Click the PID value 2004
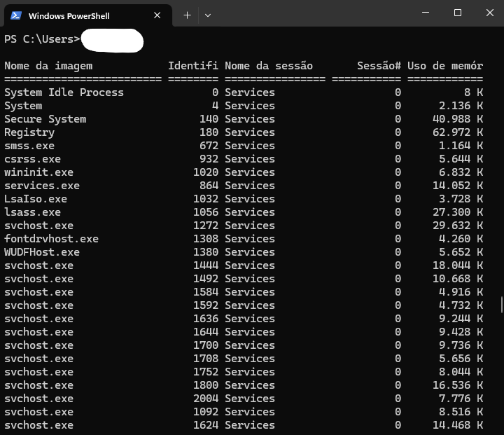The height and width of the screenshot is (435, 504). coord(206,399)
